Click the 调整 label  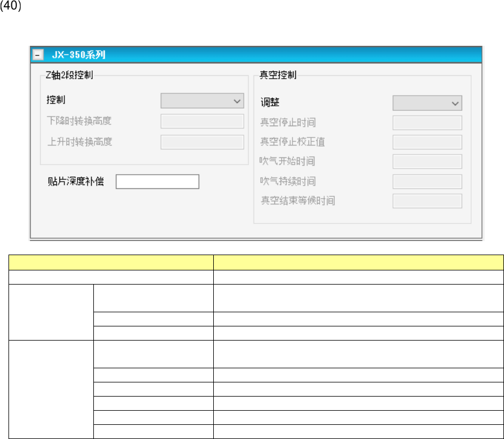coord(270,102)
